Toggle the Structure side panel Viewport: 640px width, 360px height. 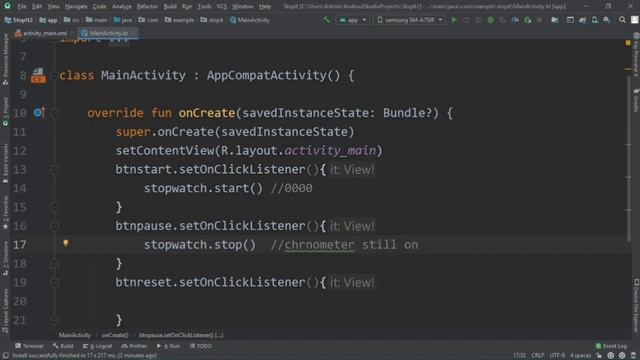coord(5,259)
